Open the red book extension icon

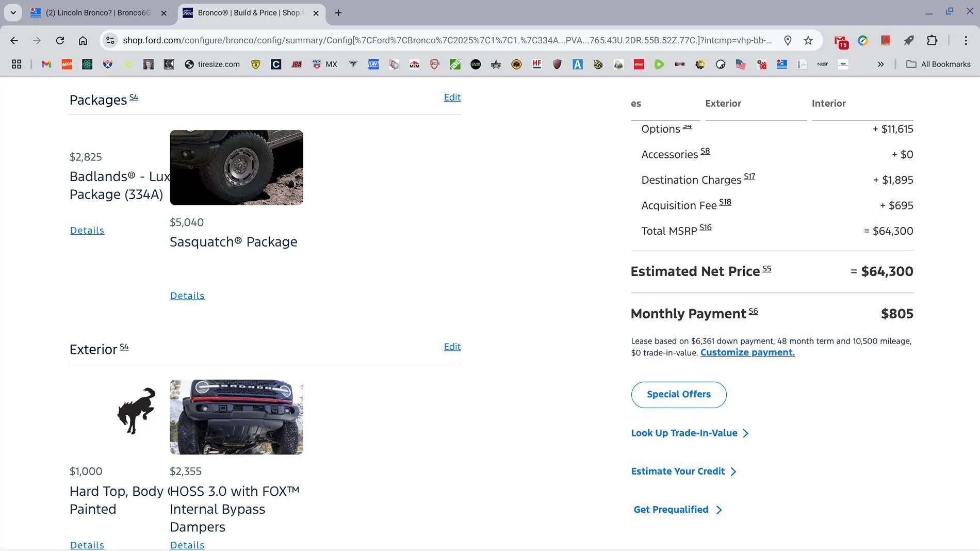[886, 40]
